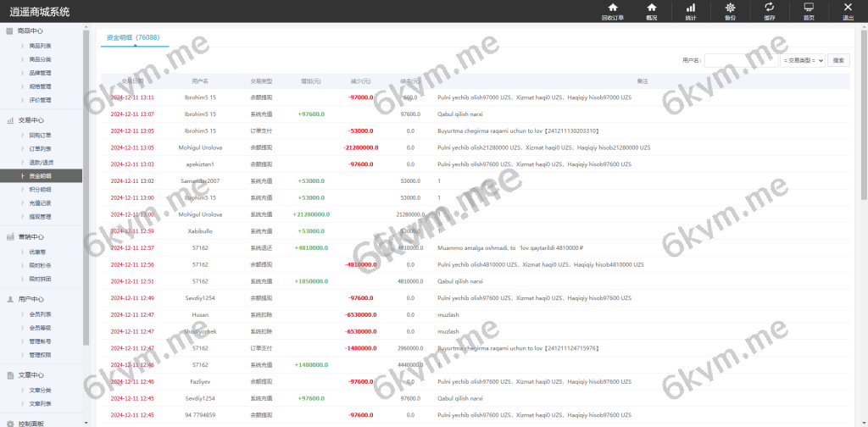
Task: Click the 用户中心 person icon in sidebar
Action: [x=9, y=299]
